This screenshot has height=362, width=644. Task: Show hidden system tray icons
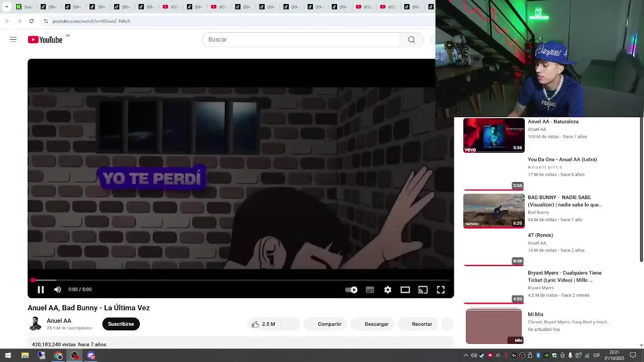click(466, 355)
